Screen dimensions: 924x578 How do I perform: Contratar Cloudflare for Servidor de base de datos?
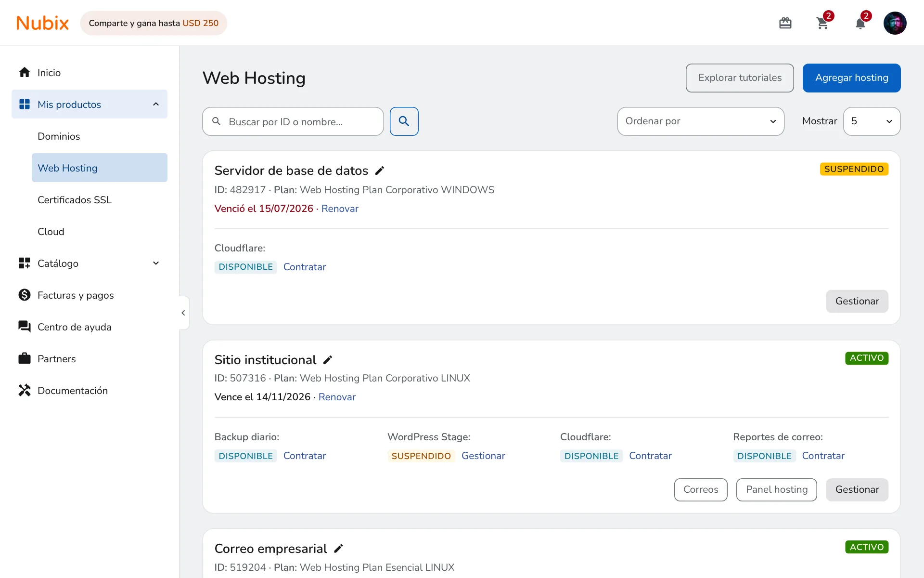(304, 267)
